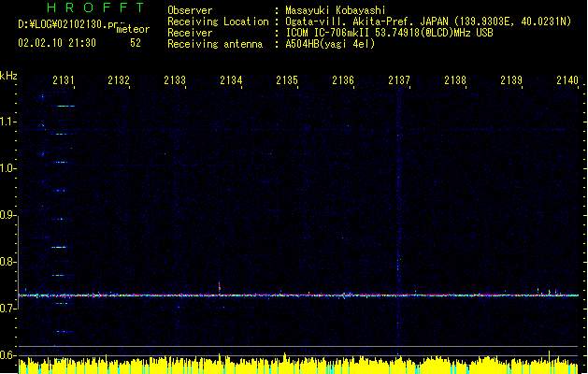Click the Receiving antenna label
Screen dimensions: 588x374
(215, 44)
